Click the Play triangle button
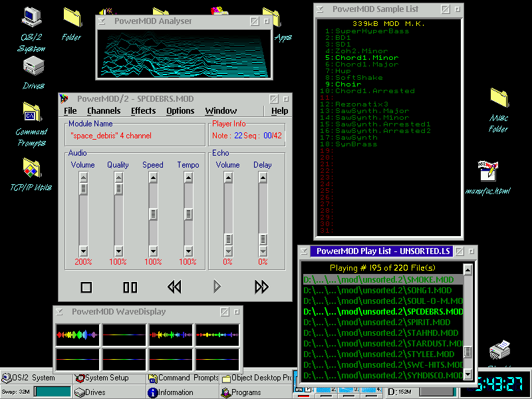Viewport: 532px width, 399px height. [x=217, y=287]
